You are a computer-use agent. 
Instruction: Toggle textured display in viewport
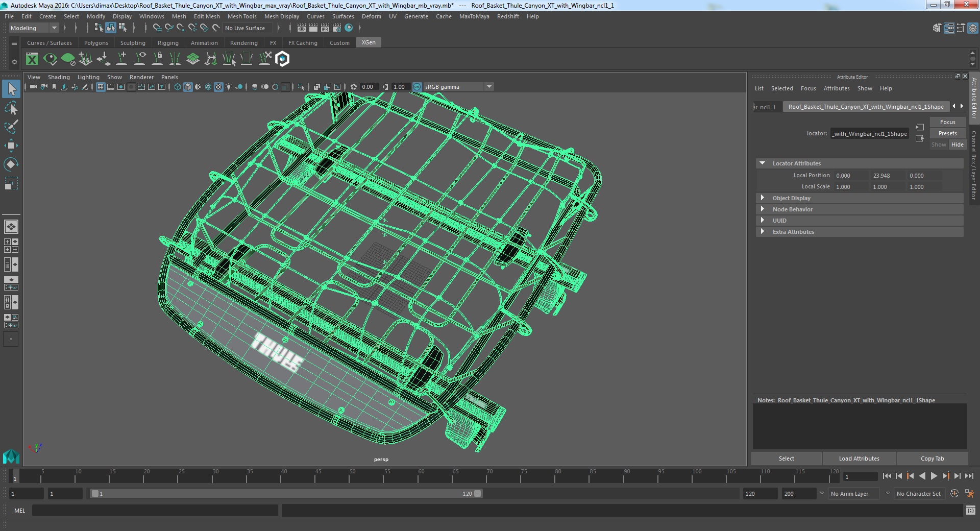tap(218, 87)
